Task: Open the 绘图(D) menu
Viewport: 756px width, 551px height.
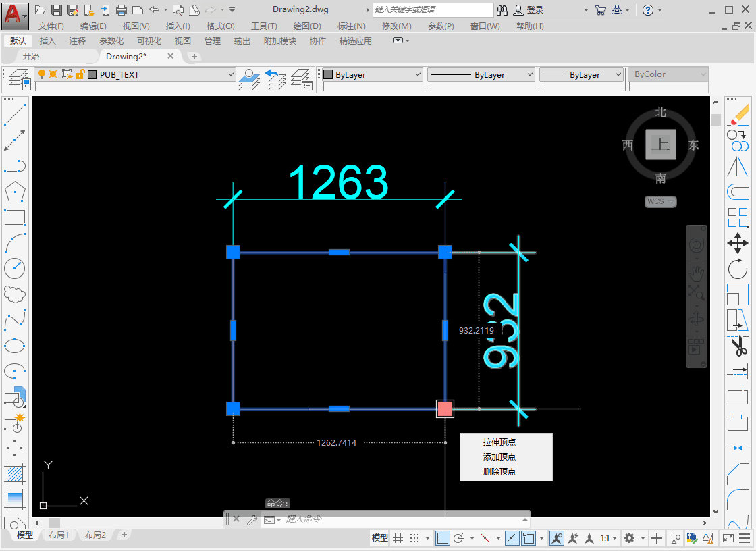Action: click(x=306, y=26)
